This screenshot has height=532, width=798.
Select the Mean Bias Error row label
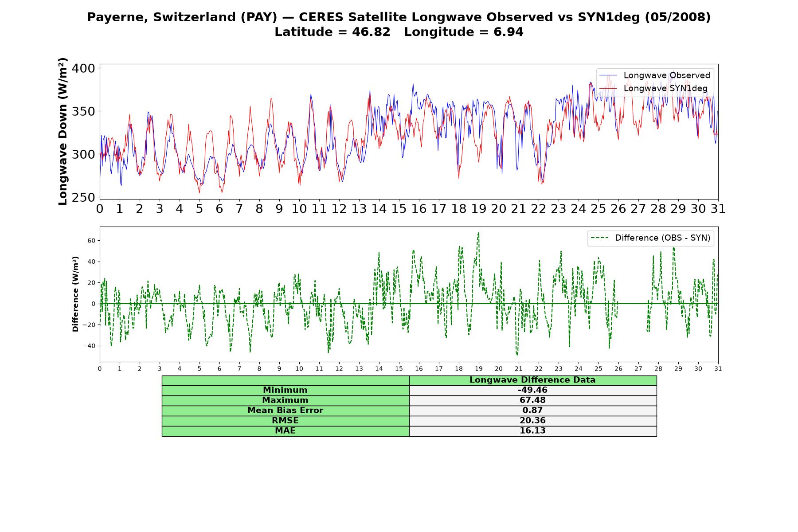(286, 411)
